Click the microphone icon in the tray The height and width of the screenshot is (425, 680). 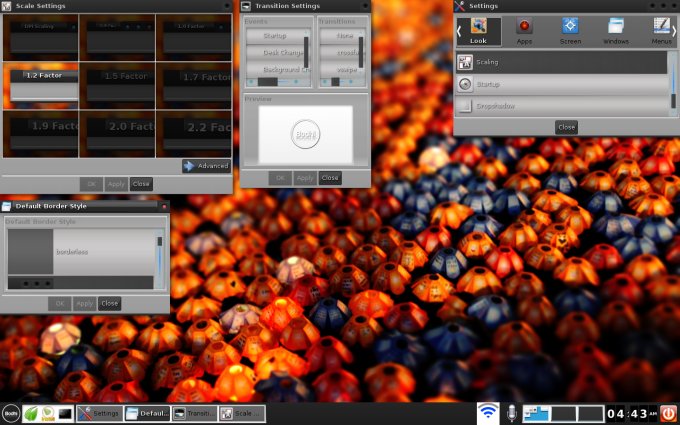pos(512,413)
